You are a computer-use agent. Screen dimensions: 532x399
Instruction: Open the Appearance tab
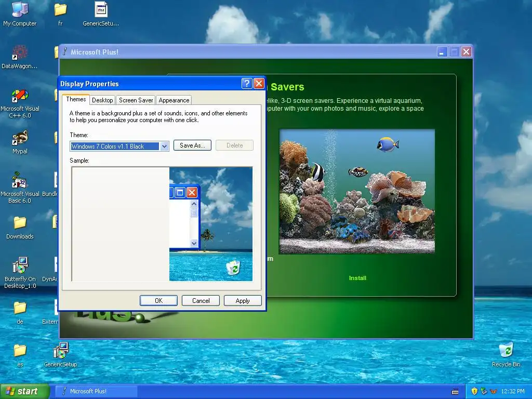click(174, 100)
